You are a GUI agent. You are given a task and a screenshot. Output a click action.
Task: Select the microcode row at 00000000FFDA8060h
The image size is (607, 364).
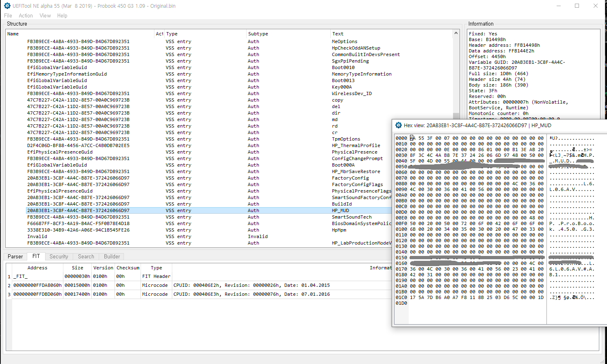pyautogui.click(x=202, y=285)
